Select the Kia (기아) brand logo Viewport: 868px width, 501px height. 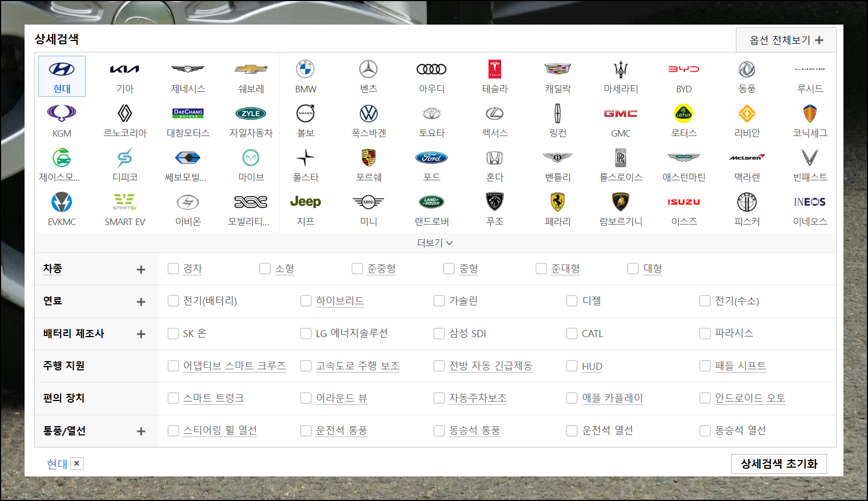point(124,69)
